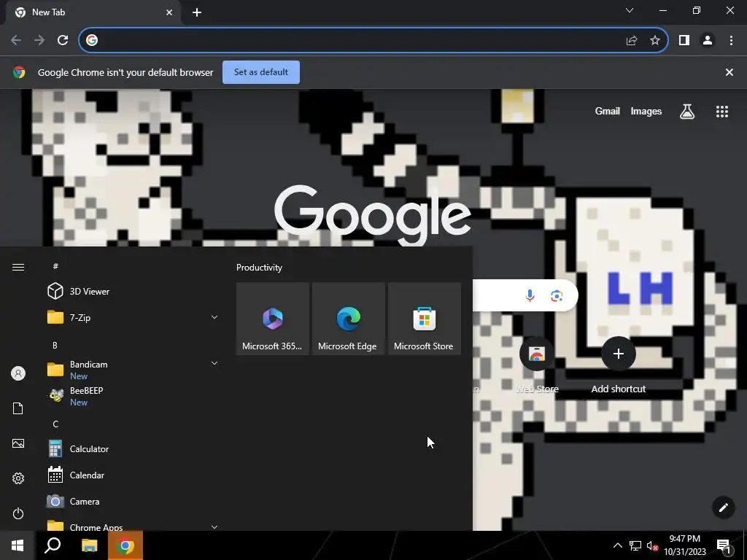
Task: Open the notification center
Action: click(x=724, y=545)
